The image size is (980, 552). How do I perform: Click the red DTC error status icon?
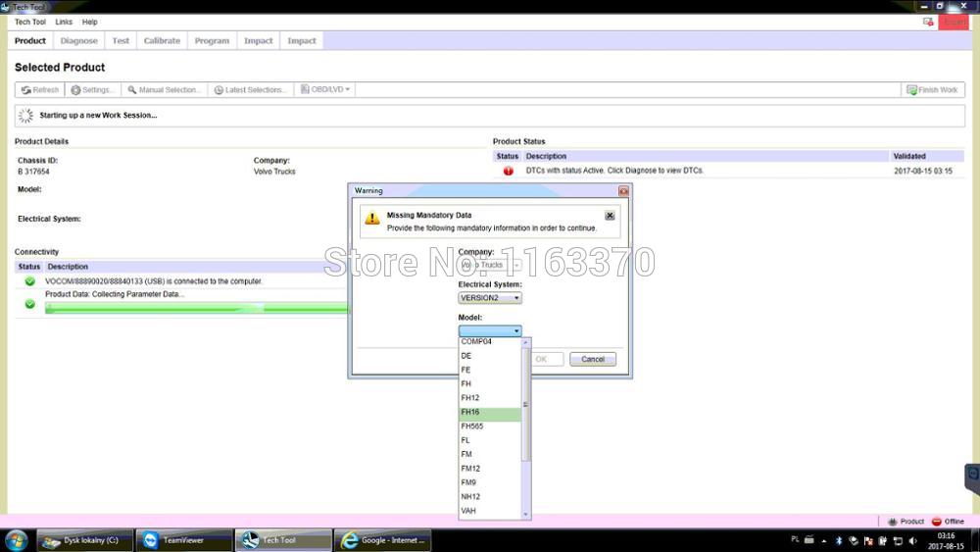(x=508, y=171)
